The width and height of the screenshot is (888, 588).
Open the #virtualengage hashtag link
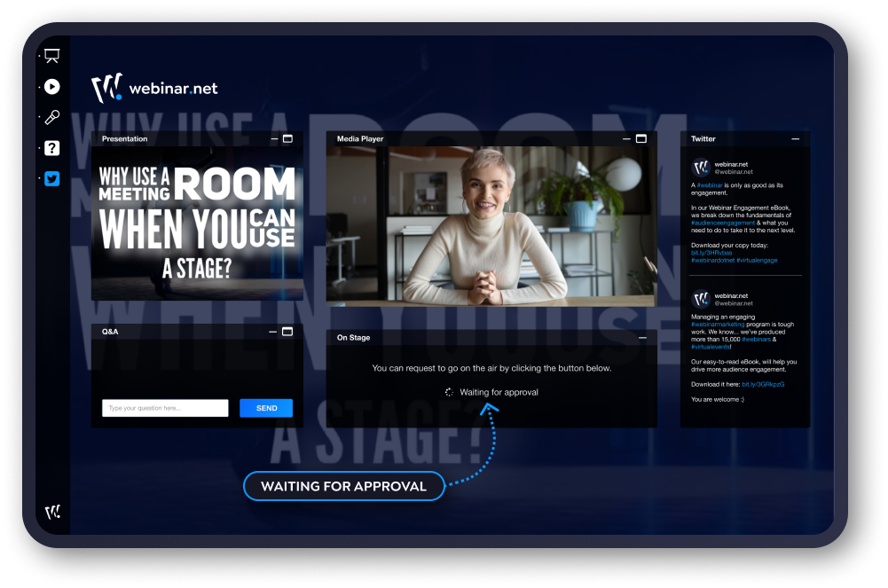point(758,261)
